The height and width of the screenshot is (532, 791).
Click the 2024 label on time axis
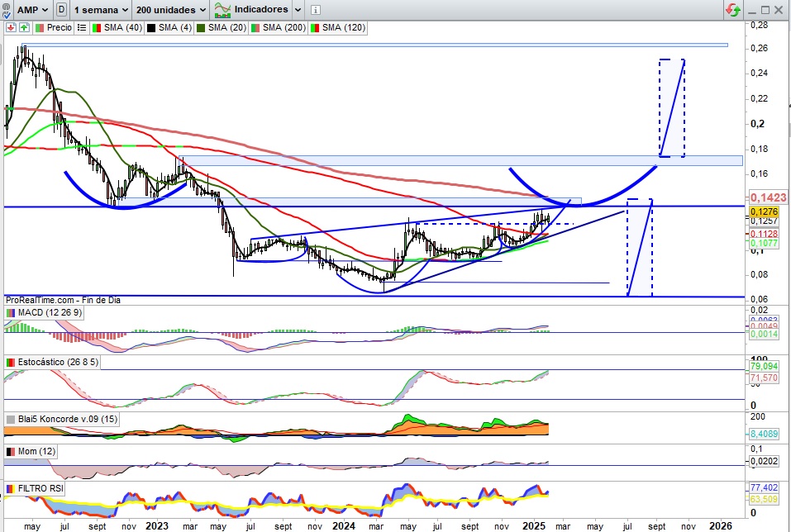point(344,526)
